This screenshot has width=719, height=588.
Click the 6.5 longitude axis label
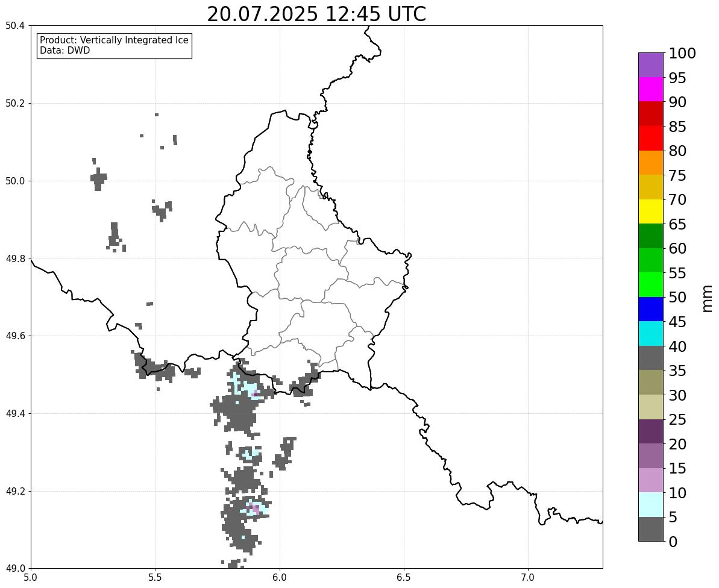[x=404, y=578]
